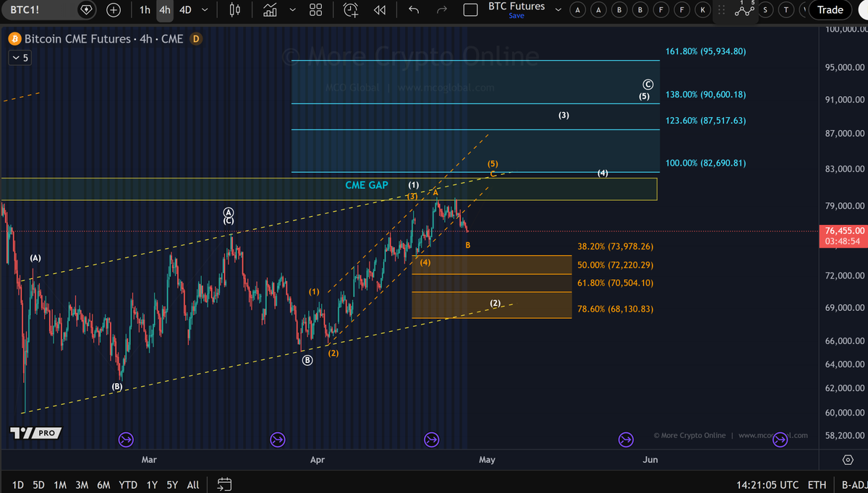Click the S quick-access circle button

(766, 10)
